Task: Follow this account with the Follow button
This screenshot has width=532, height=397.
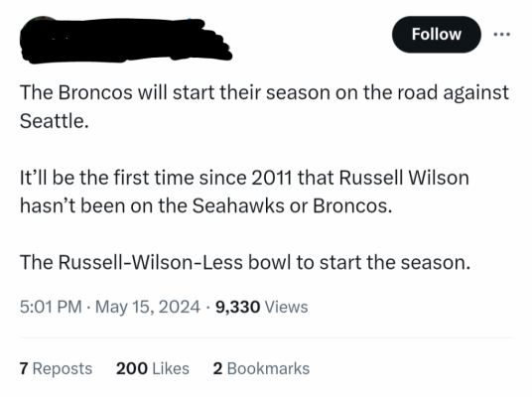Action: [437, 35]
